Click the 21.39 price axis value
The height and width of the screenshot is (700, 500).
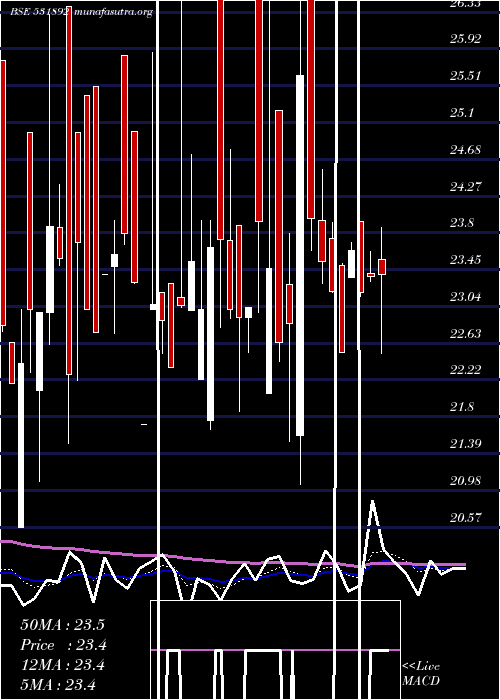coord(466,444)
